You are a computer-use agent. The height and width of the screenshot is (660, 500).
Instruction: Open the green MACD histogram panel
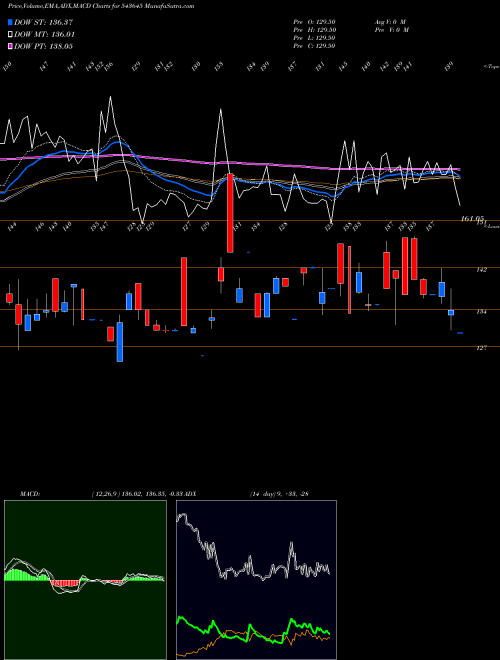click(85, 580)
